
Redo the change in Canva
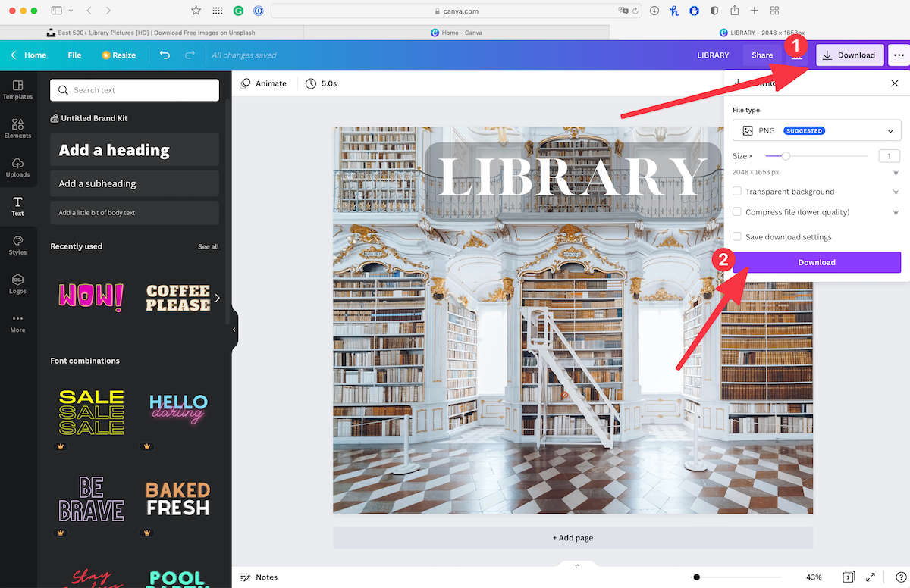pos(190,55)
